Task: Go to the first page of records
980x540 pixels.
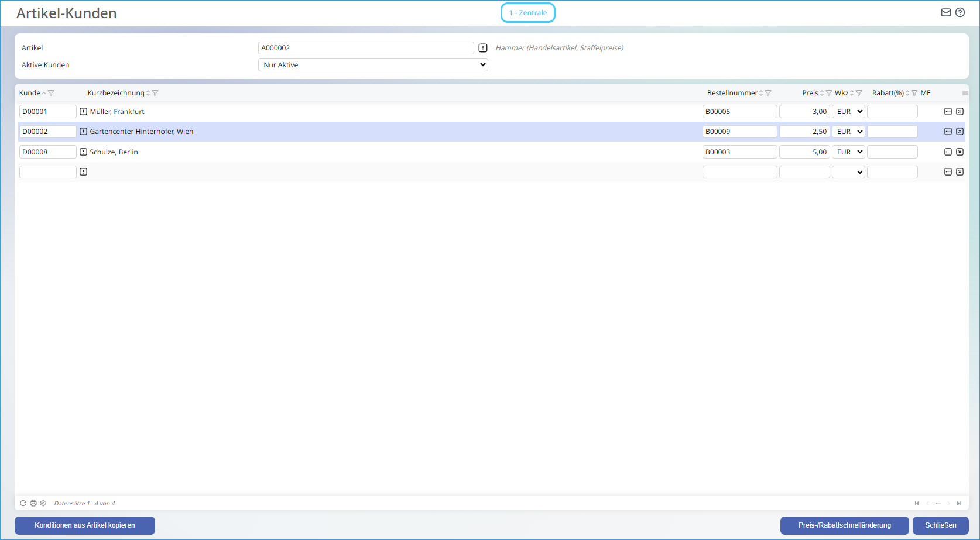Action: (917, 503)
